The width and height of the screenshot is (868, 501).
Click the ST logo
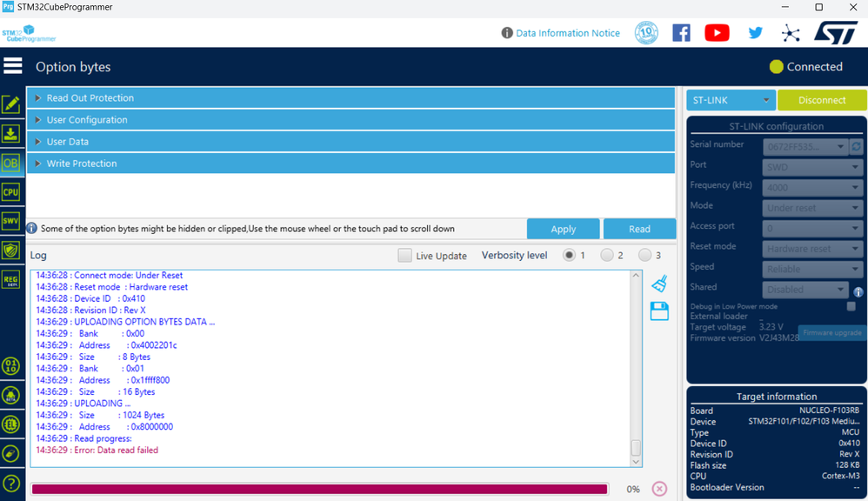pos(836,33)
